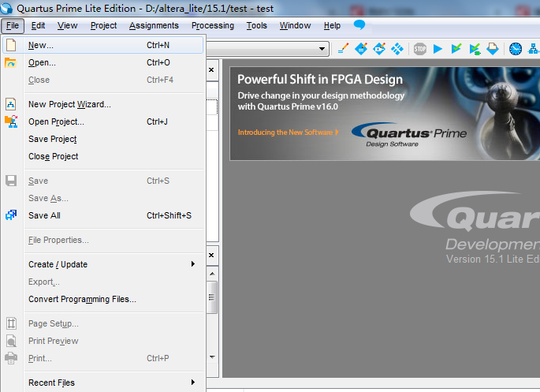This screenshot has height=392, width=540.
Task: Click Convert Programming Files... entry
Action: coord(82,299)
